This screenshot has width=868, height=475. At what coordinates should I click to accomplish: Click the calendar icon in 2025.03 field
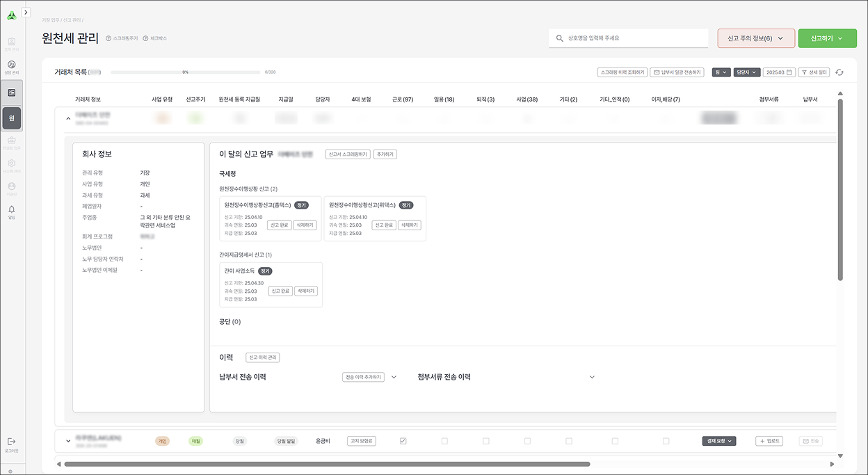789,72
